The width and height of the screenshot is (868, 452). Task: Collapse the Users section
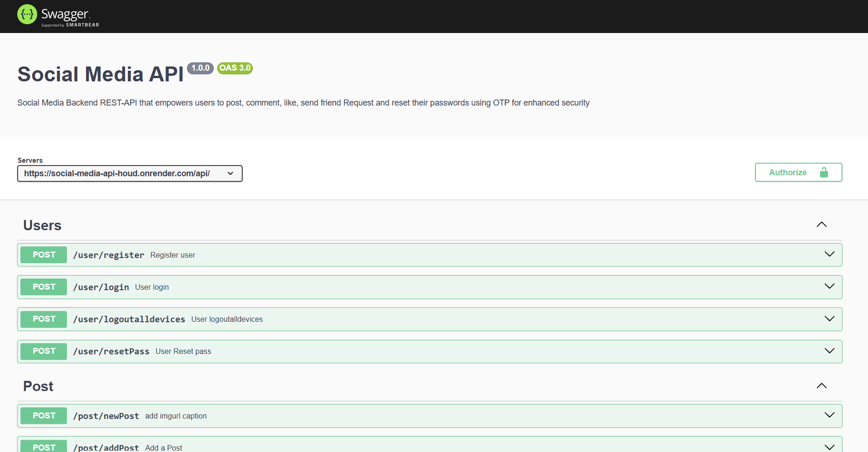(822, 224)
